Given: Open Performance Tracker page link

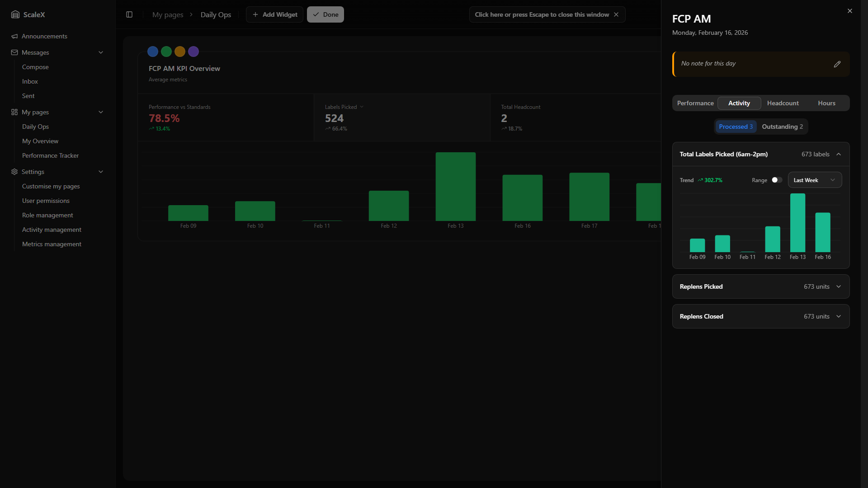Looking at the screenshot, I should click(x=50, y=155).
